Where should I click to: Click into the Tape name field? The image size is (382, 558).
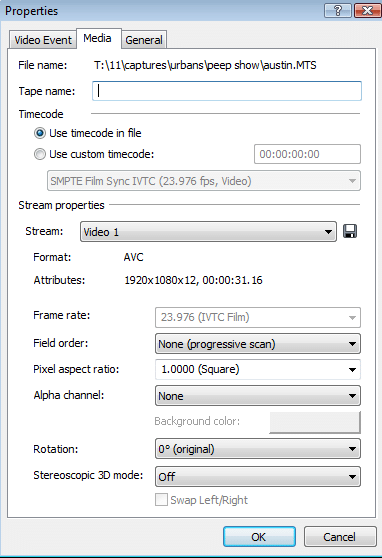[x=227, y=91]
